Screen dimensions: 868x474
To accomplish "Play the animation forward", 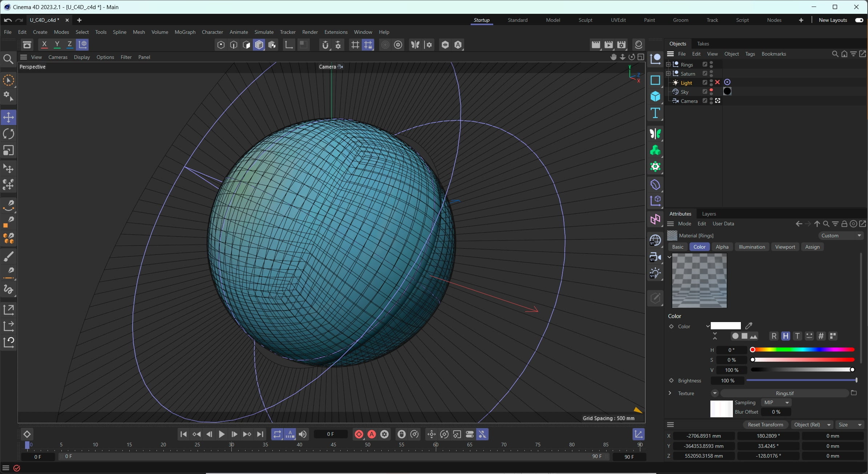I will 222,434.
